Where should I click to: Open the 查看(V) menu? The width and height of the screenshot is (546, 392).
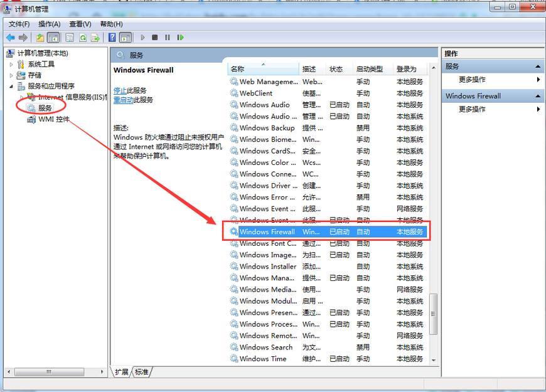80,24
